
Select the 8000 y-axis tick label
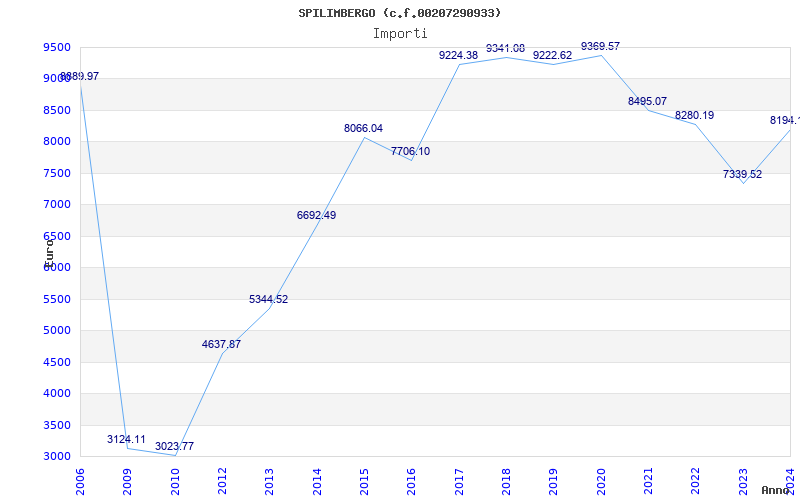click(57, 141)
